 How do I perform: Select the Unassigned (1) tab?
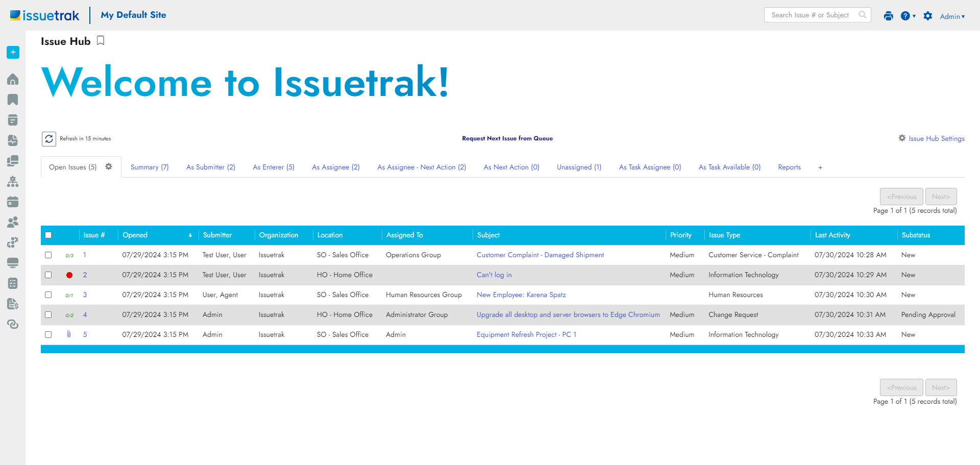[579, 167]
